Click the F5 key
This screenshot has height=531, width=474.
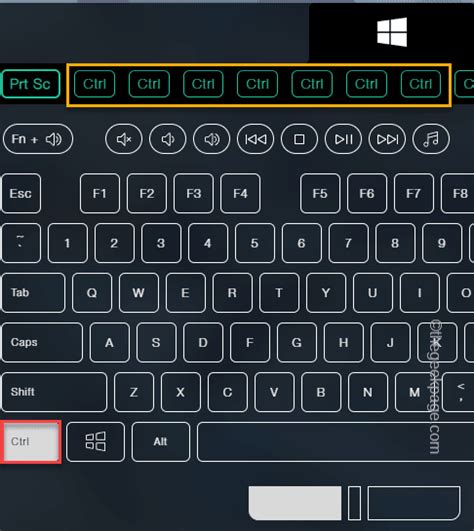click(320, 193)
